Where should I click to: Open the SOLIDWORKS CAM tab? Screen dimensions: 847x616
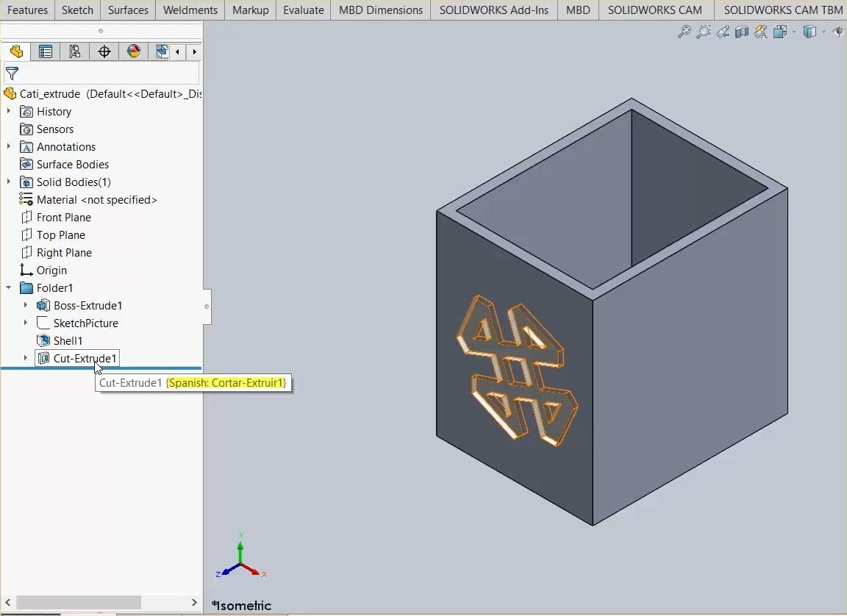(654, 10)
